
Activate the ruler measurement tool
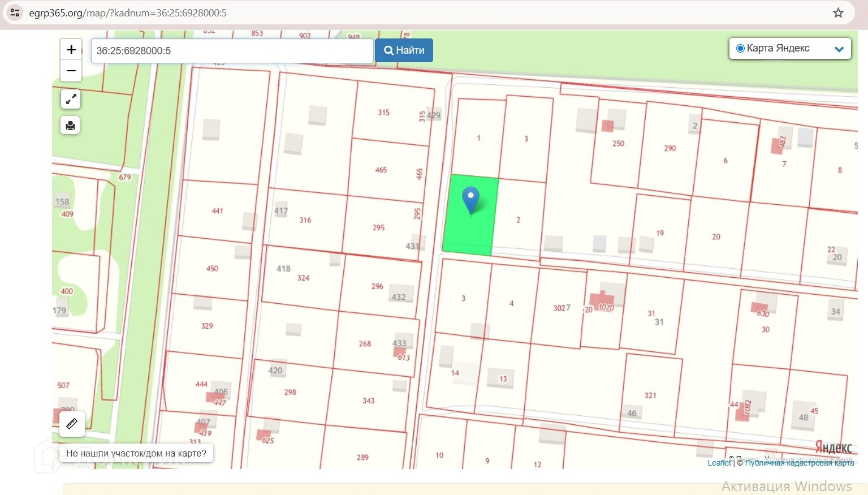click(72, 424)
